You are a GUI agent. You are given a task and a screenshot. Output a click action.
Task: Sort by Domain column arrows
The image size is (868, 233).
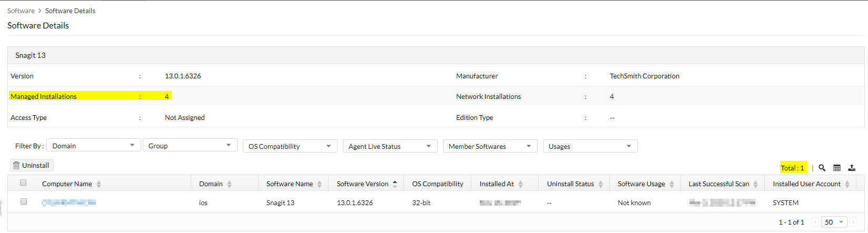pyautogui.click(x=229, y=184)
